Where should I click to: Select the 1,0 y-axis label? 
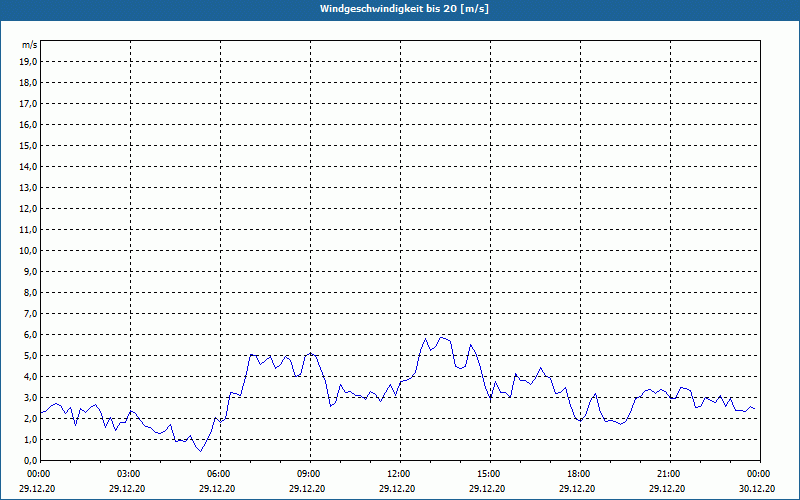point(30,440)
